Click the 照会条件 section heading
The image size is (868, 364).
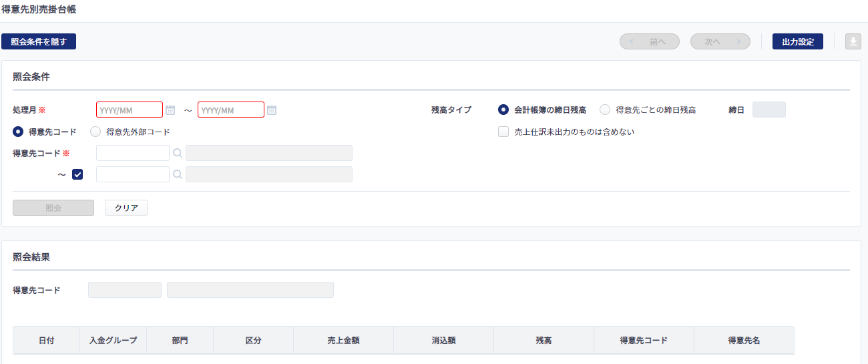(31, 76)
